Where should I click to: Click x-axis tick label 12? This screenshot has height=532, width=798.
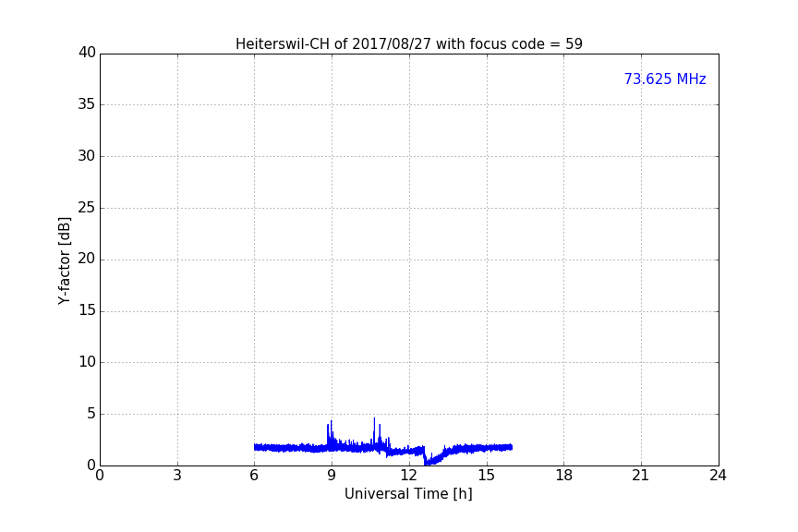tap(409, 476)
